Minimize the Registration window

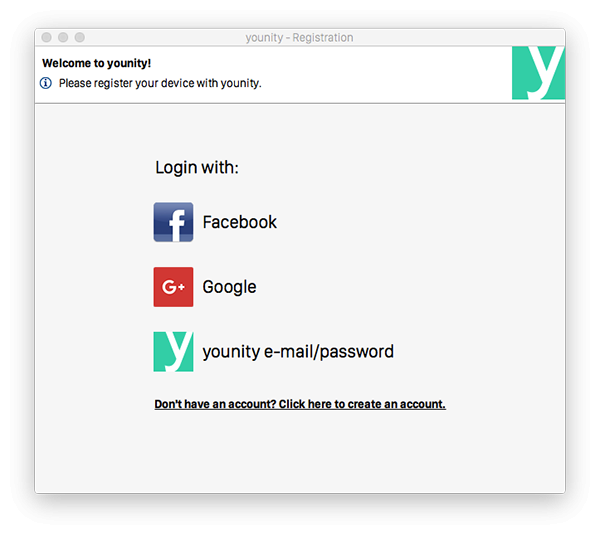(x=63, y=38)
